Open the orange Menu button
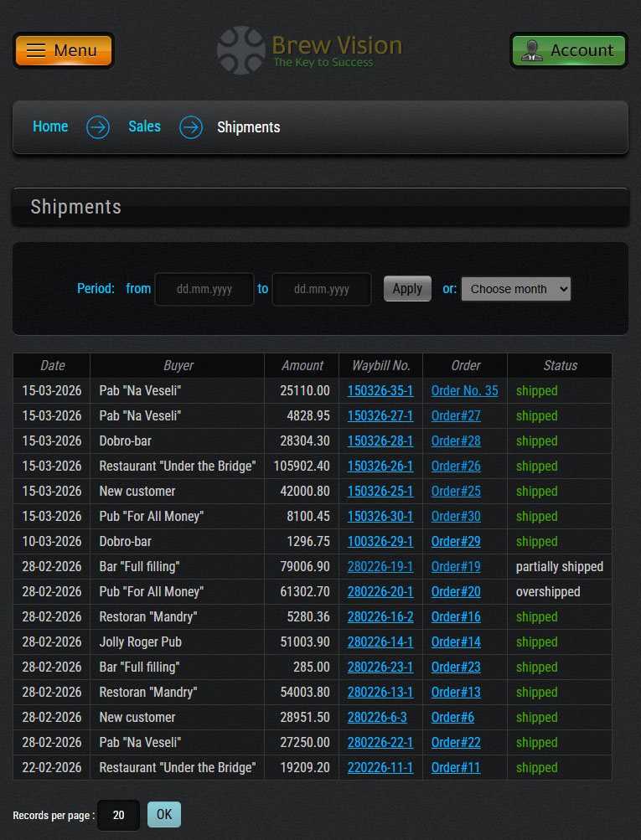The height and width of the screenshot is (840, 641). [x=64, y=50]
